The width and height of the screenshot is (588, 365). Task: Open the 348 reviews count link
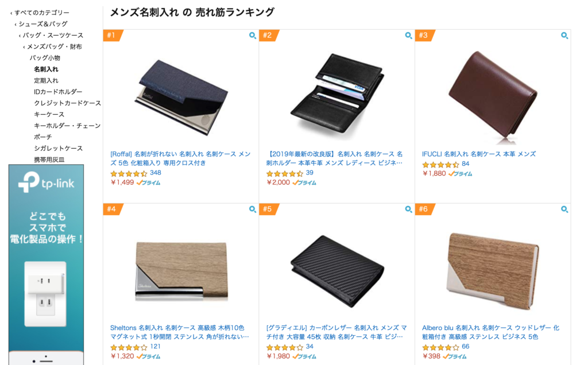pos(155,173)
